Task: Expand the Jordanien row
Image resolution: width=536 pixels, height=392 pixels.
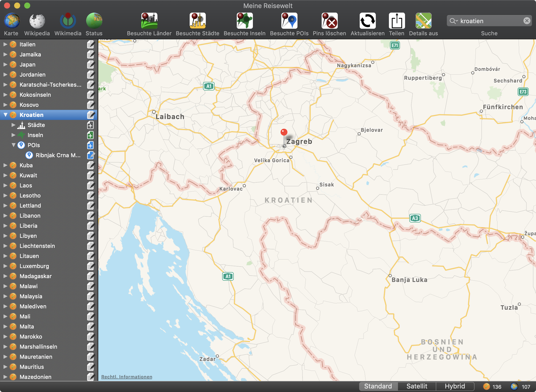Action: [x=5, y=75]
